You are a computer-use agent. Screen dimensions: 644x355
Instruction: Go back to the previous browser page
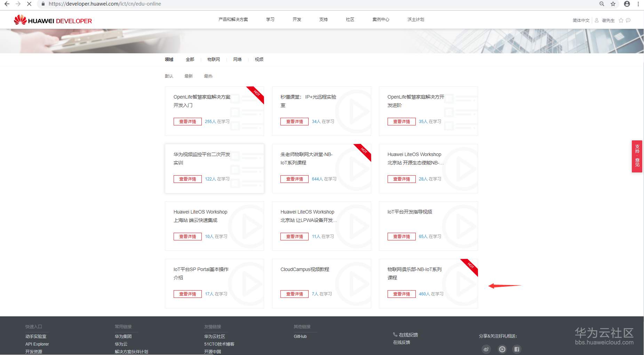pos(7,4)
